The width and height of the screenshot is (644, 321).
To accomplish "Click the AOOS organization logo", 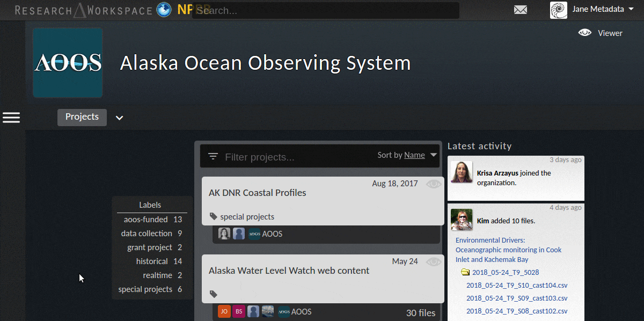I will coord(68,63).
